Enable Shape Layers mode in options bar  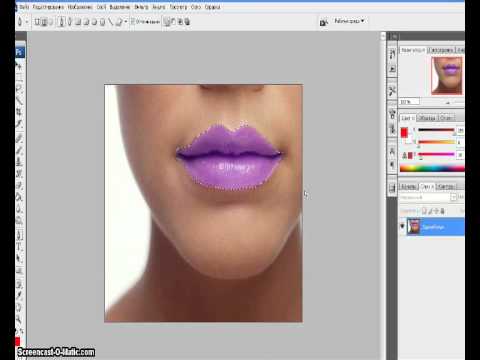point(37,22)
